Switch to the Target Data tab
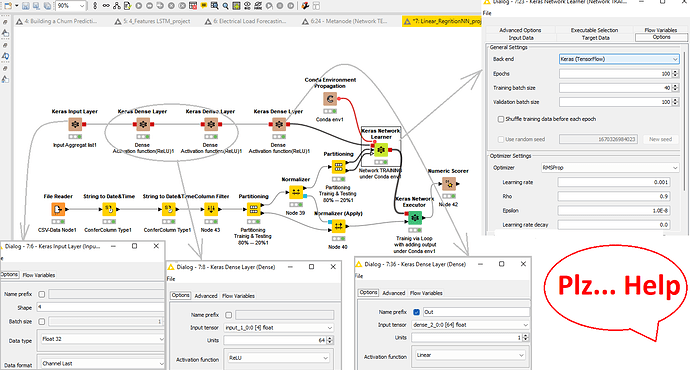The height and width of the screenshot is (370, 690). [x=595, y=38]
